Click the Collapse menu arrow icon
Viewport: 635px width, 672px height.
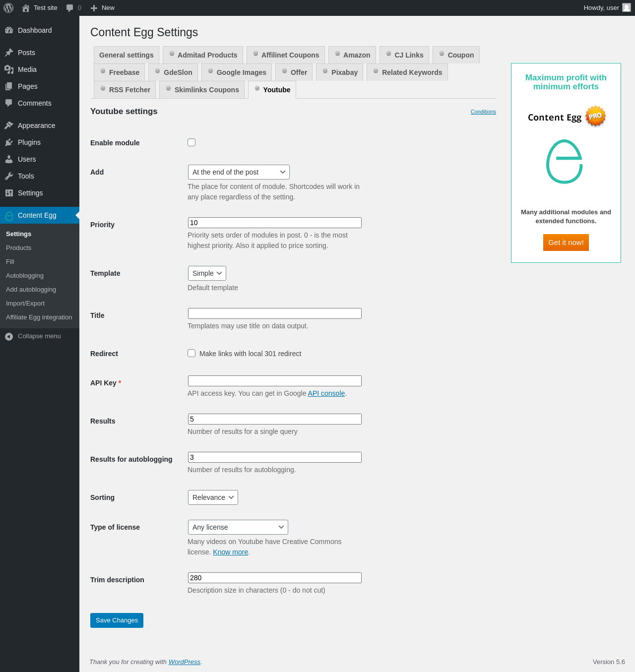(9, 336)
